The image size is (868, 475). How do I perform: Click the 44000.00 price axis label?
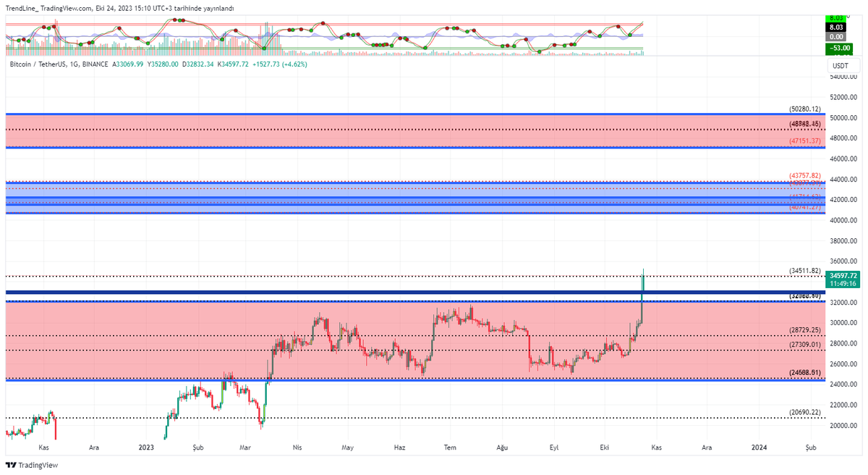[843, 179]
